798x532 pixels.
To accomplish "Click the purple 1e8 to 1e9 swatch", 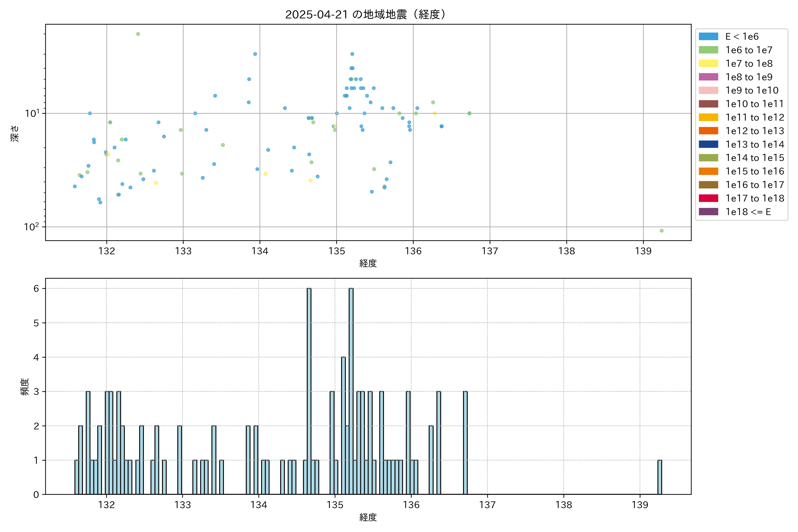I will pos(708,77).
